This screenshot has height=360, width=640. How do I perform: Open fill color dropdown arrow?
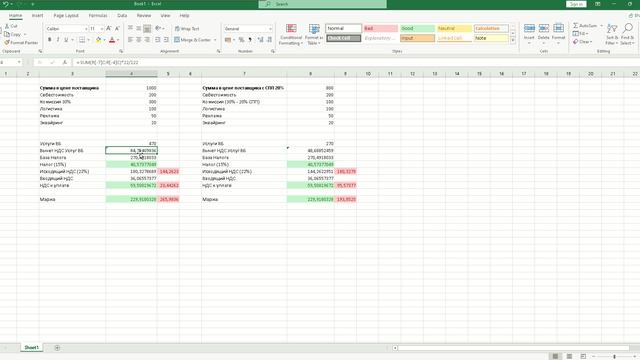pyautogui.click(x=104, y=40)
